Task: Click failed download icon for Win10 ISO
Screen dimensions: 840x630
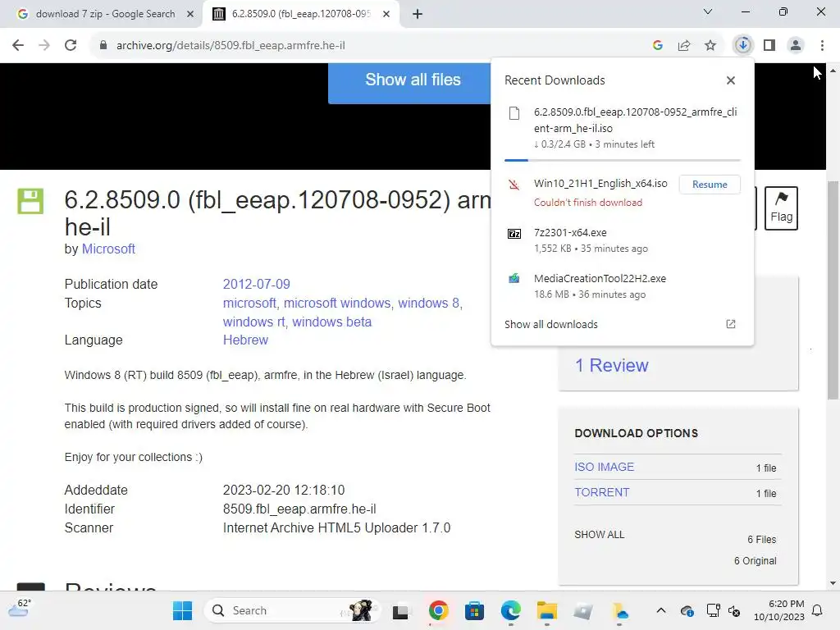Action: click(x=514, y=185)
